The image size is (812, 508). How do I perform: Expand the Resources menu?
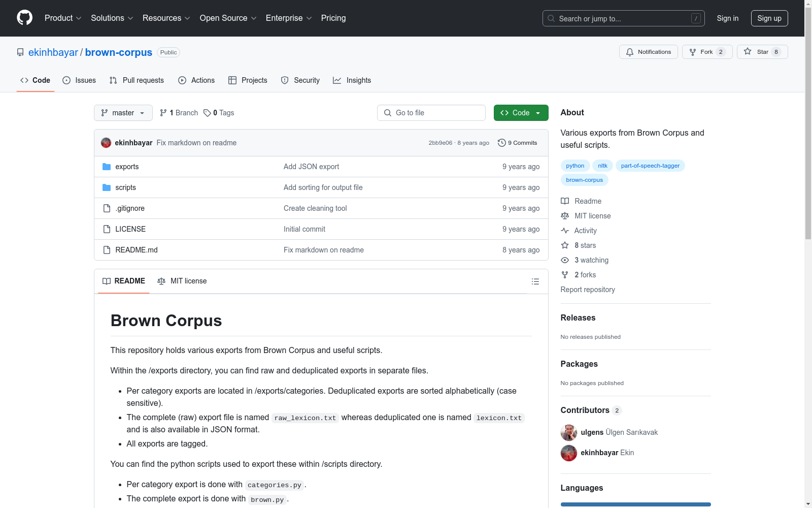(166, 18)
